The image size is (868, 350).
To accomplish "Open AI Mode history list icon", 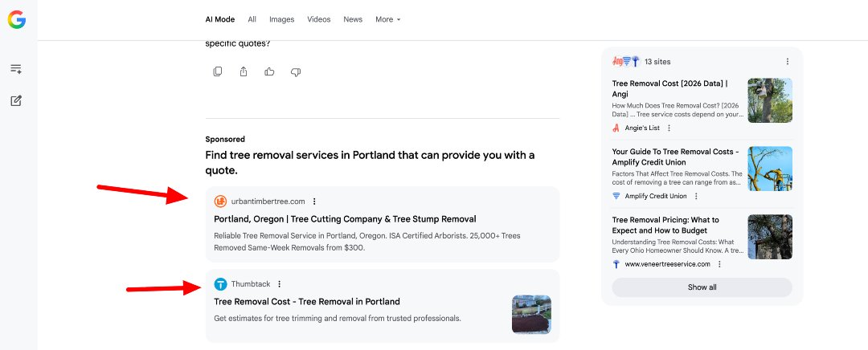I will pos(16,69).
